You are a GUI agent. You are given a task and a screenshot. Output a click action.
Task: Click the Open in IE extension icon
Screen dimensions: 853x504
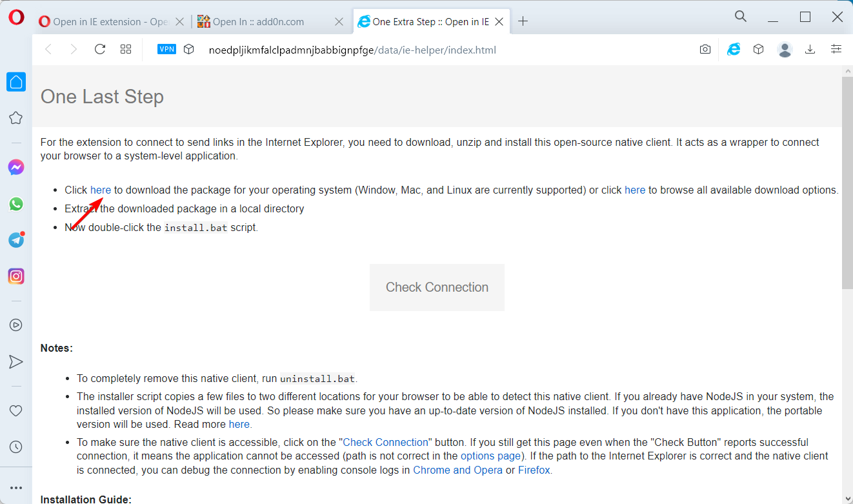click(734, 49)
